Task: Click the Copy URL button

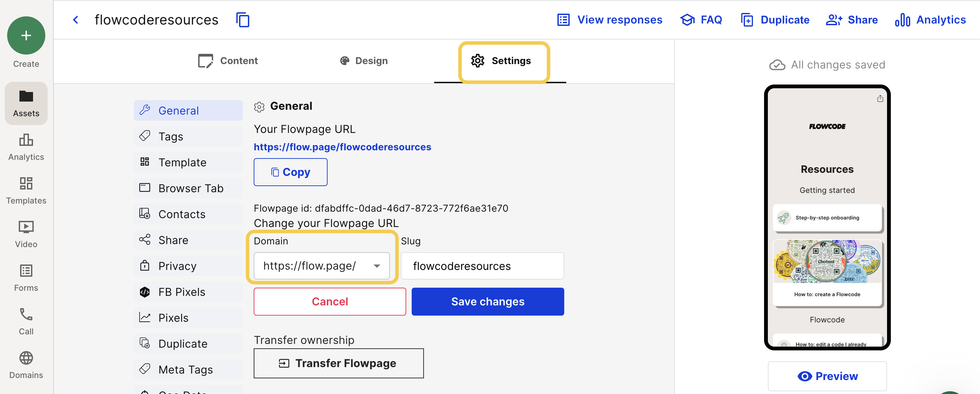Action: (290, 172)
